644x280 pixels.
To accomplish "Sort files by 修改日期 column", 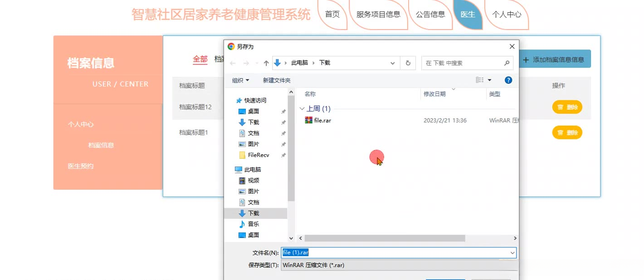I will (x=434, y=94).
